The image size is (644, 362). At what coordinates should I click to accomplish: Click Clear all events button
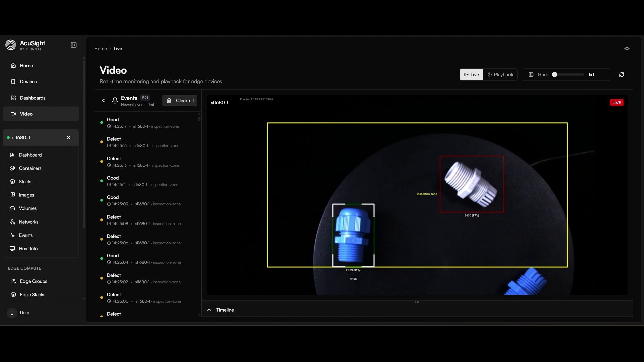[180, 101]
